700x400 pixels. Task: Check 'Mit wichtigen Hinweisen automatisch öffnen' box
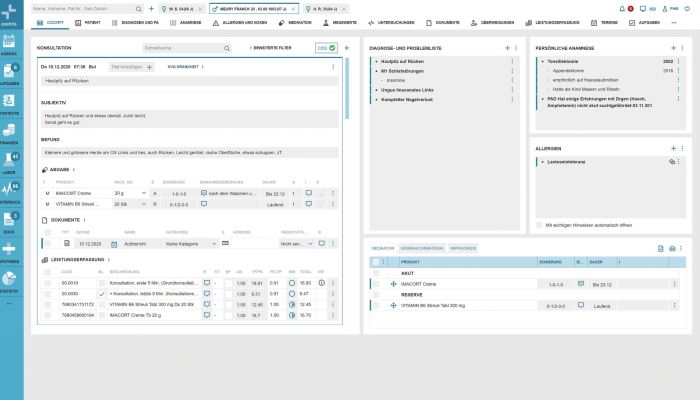click(539, 225)
